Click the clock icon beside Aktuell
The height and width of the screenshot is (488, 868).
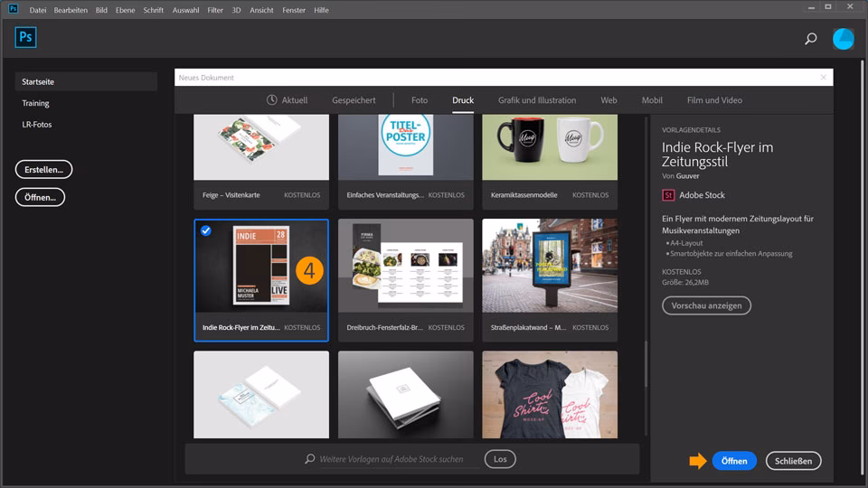pyautogui.click(x=272, y=100)
